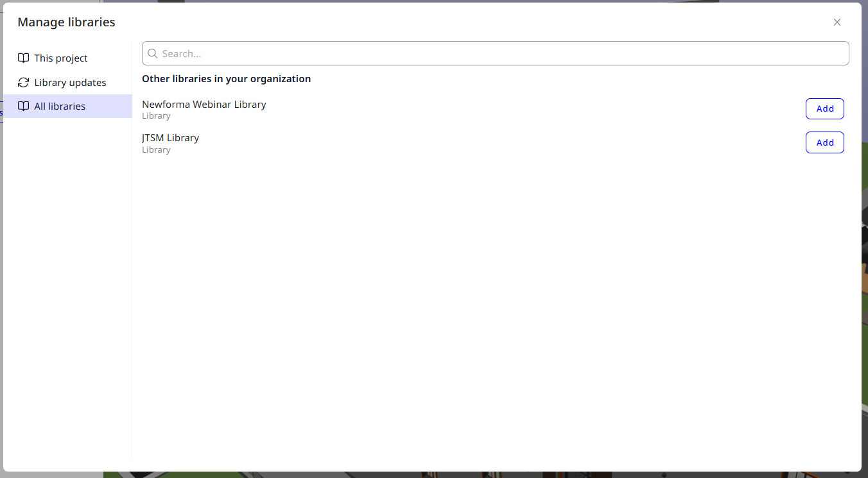Viewport: 868px width, 478px height.
Task: Open the Library updates tab
Action: click(70, 83)
